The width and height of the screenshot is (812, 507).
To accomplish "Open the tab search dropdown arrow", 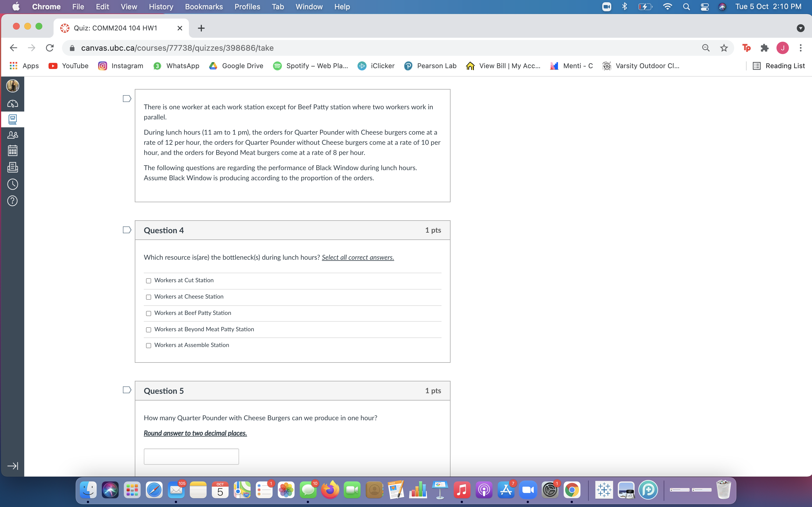I will (801, 28).
